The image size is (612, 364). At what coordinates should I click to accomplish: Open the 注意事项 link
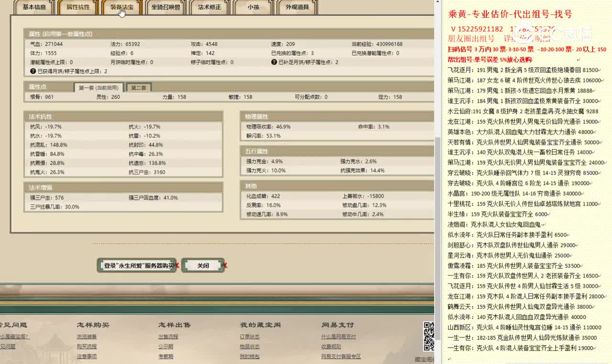point(87,356)
